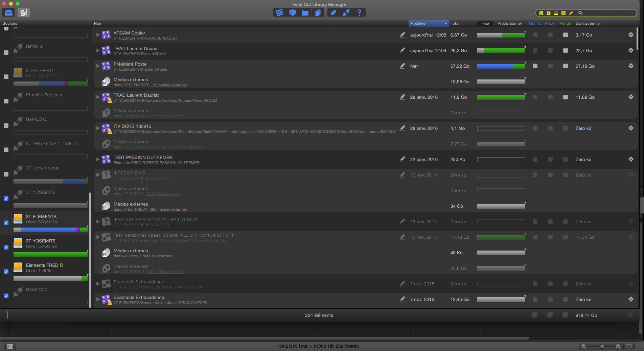Open the gear menu for ARCAM Copier

[x=631, y=35]
